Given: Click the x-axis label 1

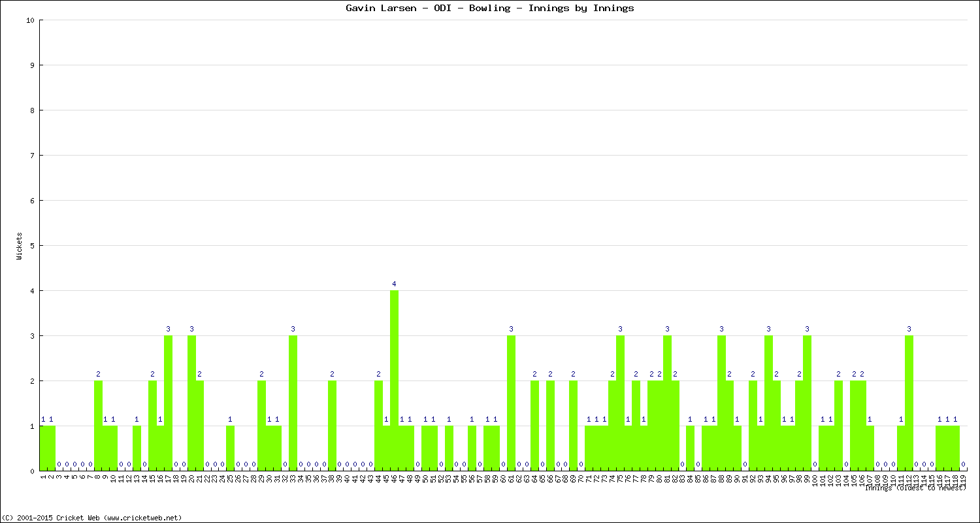Looking at the screenshot, I should pyautogui.click(x=43, y=477).
